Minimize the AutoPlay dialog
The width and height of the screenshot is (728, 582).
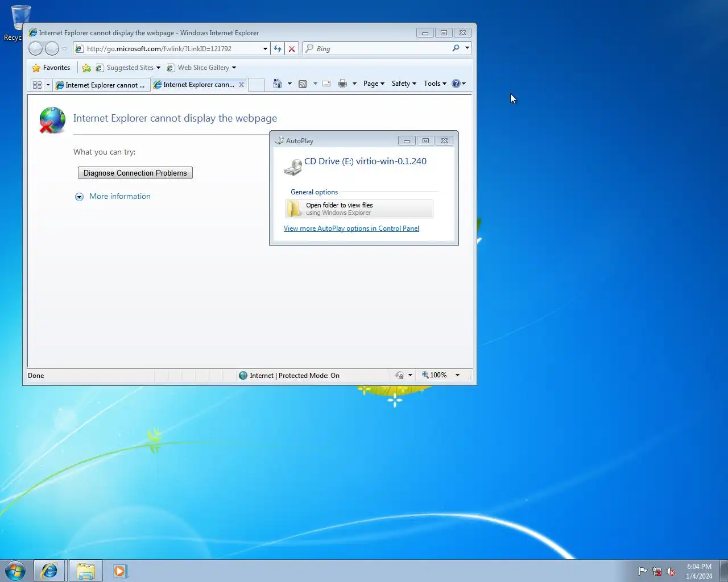[407, 140]
